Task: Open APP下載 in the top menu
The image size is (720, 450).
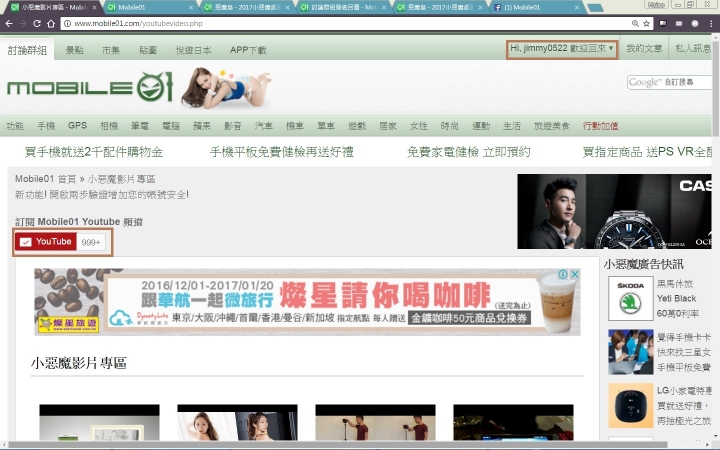Action: click(248, 50)
